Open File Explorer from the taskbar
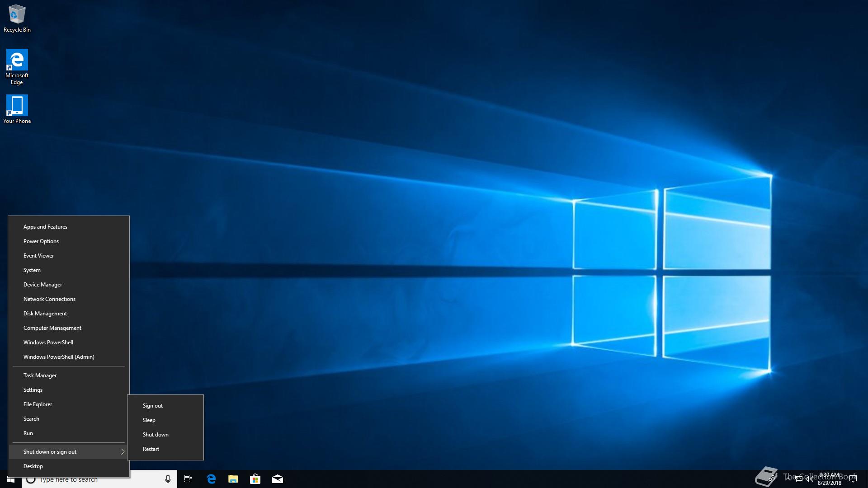Image resolution: width=868 pixels, height=488 pixels. pos(233,479)
